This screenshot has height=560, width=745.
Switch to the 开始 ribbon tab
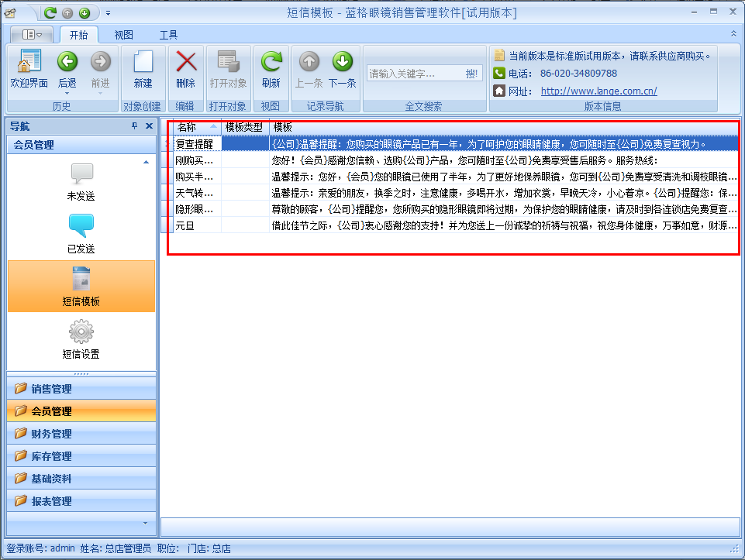click(79, 35)
